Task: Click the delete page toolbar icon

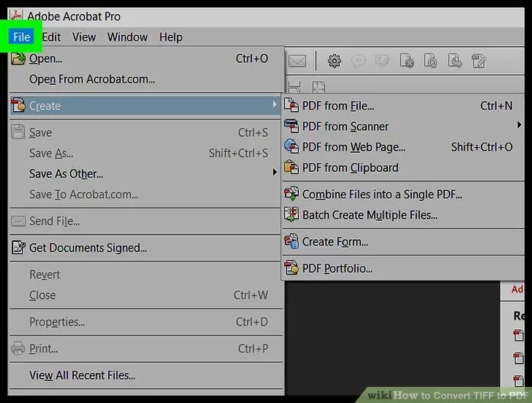Action: point(407,61)
